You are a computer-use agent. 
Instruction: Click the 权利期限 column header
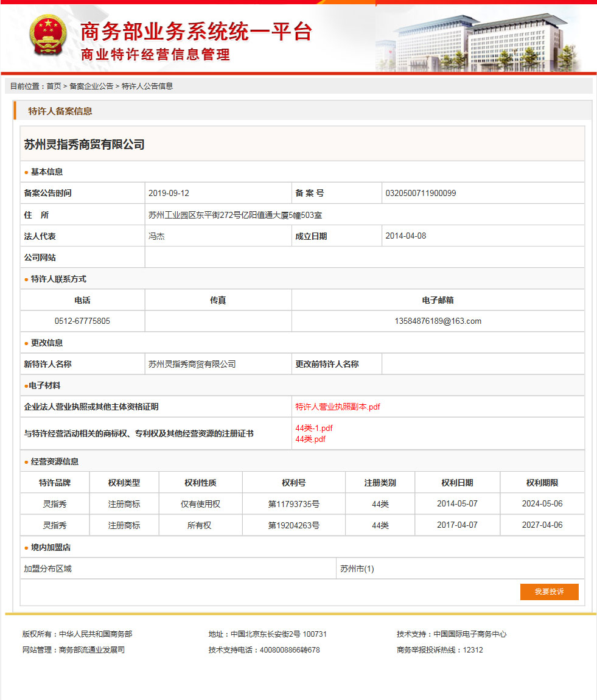[542, 483]
